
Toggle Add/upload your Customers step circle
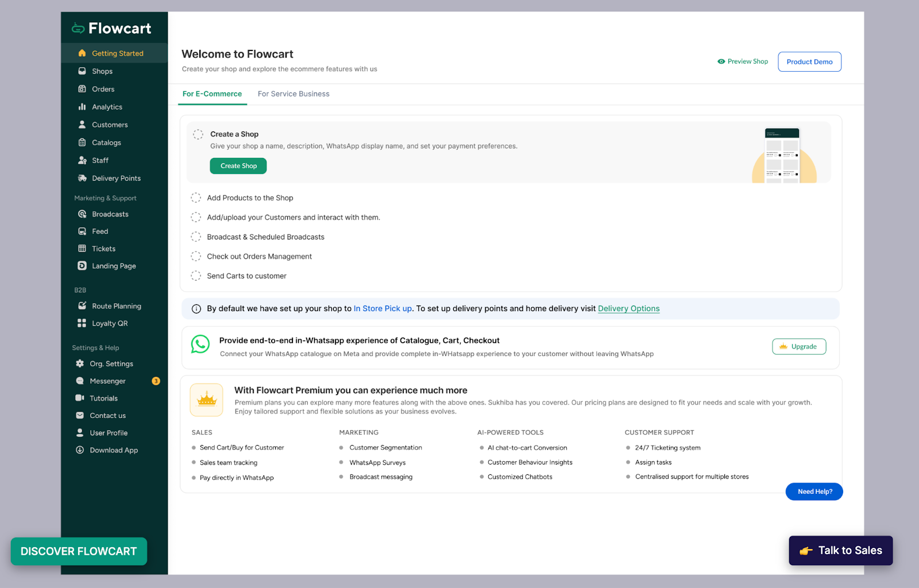click(196, 217)
